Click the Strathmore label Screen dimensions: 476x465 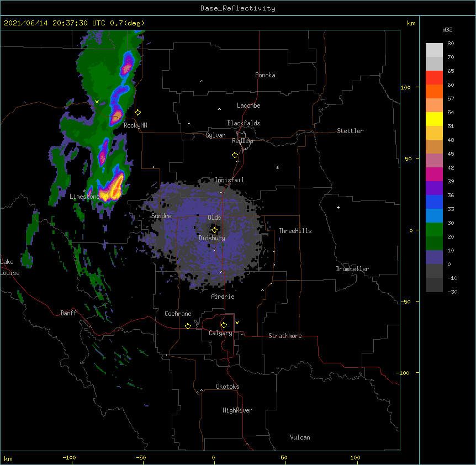pyautogui.click(x=285, y=336)
